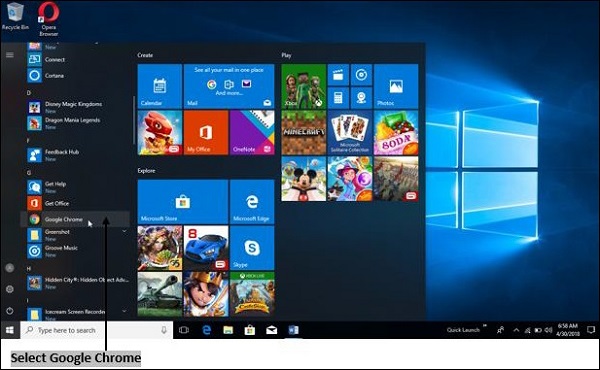The height and width of the screenshot is (370, 600).
Task: Open the Groove Music small tile
Action: pyautogui.click(x=361, y=75)
